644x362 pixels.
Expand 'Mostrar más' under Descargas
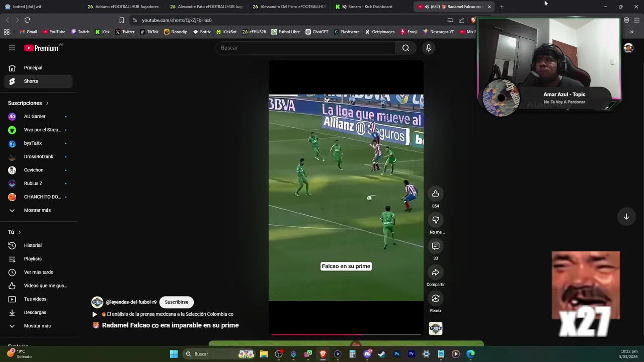click(x=36, y=326)
